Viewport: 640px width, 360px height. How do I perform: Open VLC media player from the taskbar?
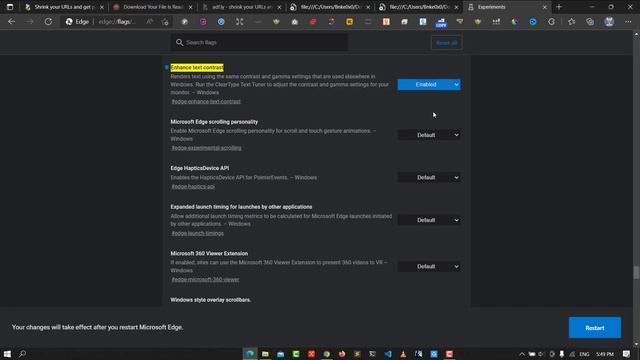tap(403, 353)
